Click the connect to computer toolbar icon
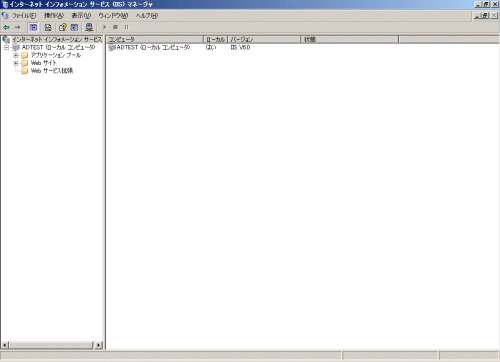500x362 pixels. [x=89, y=27]
